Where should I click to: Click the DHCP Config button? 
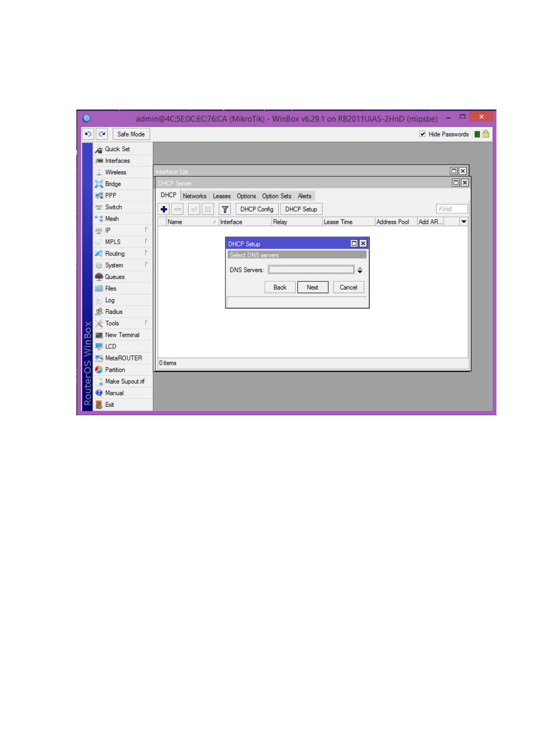point(257,210)
